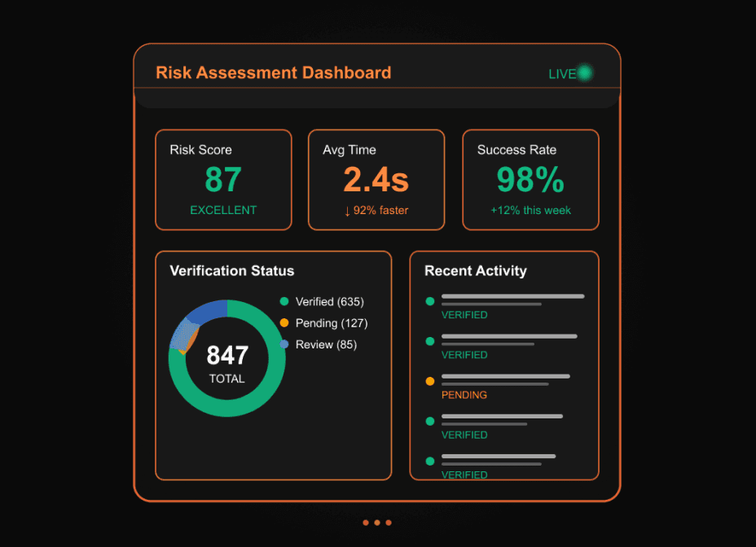Screen dimensions: 756x547
Task: Click the status dot of the PENDING activity
Action: point(430,381)
